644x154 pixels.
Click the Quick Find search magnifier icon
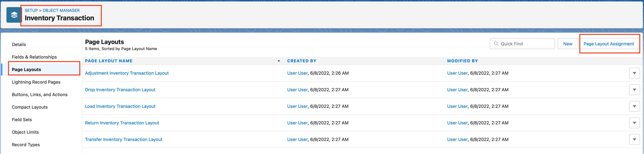point(496,44)
